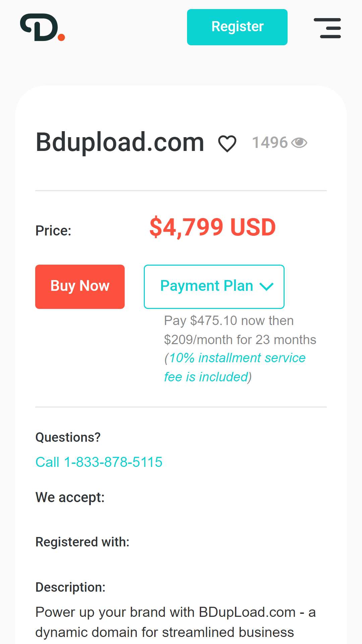Click the $4,799 USD price

(x=213, y=227)
